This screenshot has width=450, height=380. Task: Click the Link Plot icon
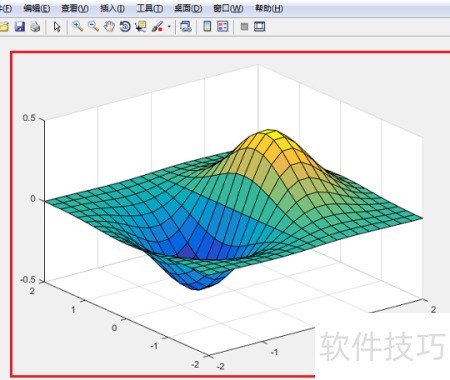(186, 26)
